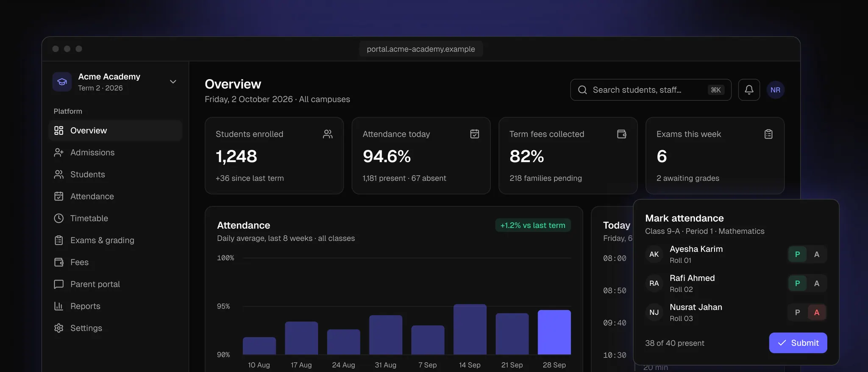Click the AK avatar for Ayesha Karim
Viewport: 868px width, 372px height.
[654, 254]
